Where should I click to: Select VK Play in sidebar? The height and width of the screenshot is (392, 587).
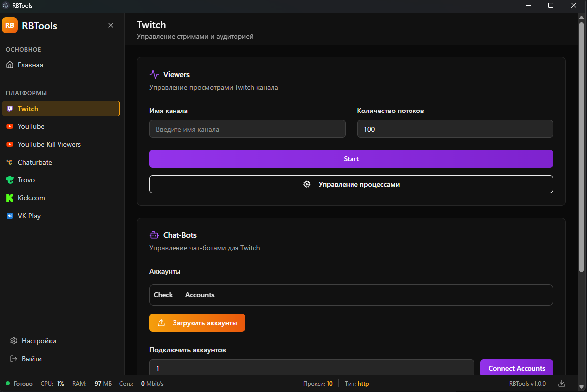[29, 216]
